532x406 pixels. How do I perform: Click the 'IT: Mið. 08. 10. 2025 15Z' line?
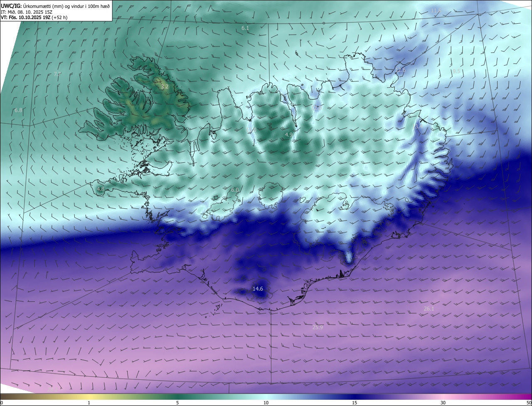coord(27,12)
